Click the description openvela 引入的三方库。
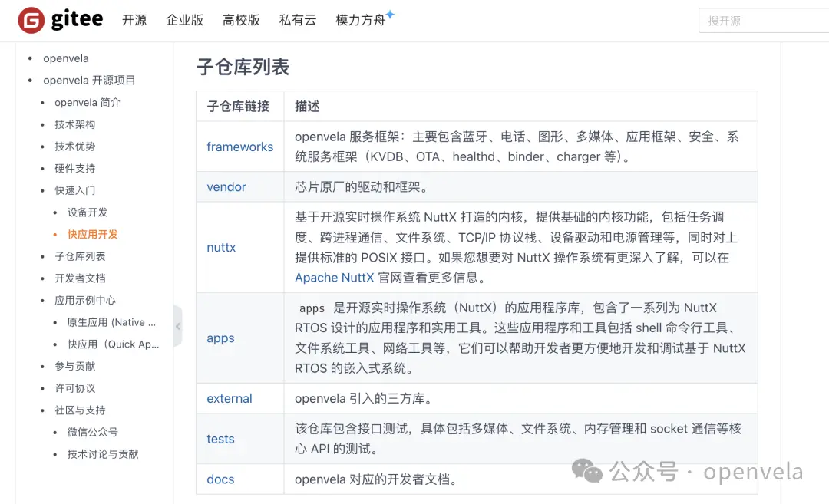829x504 pixels. [x=365, y=398]
